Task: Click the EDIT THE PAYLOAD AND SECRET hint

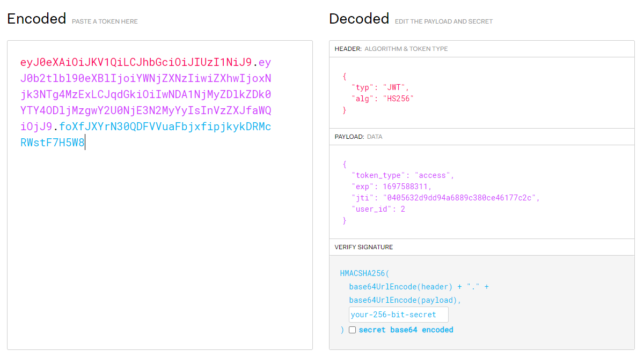Action: pos(444,21)
